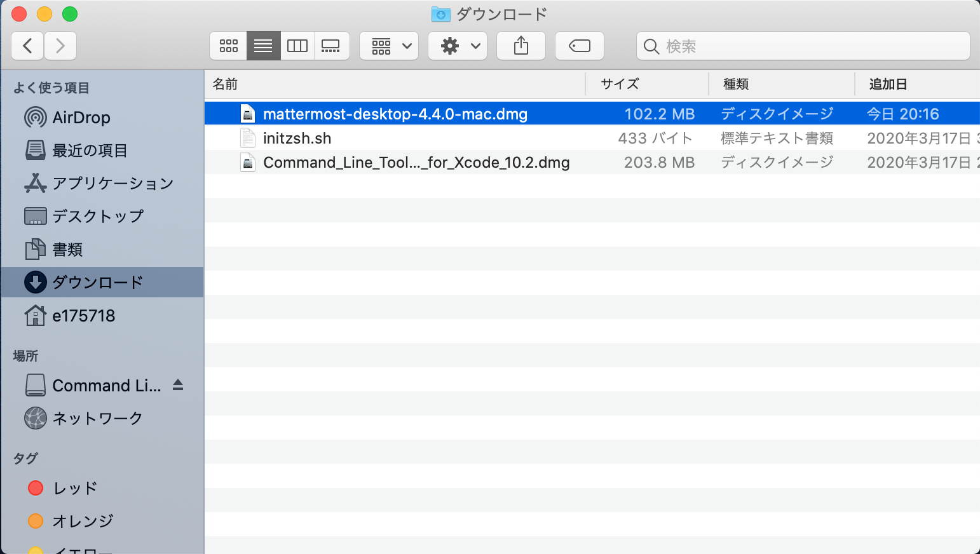Viewport: 980px width, 554px height.
Task: Eject the Command Li... volume
Action: coord(178,385)
